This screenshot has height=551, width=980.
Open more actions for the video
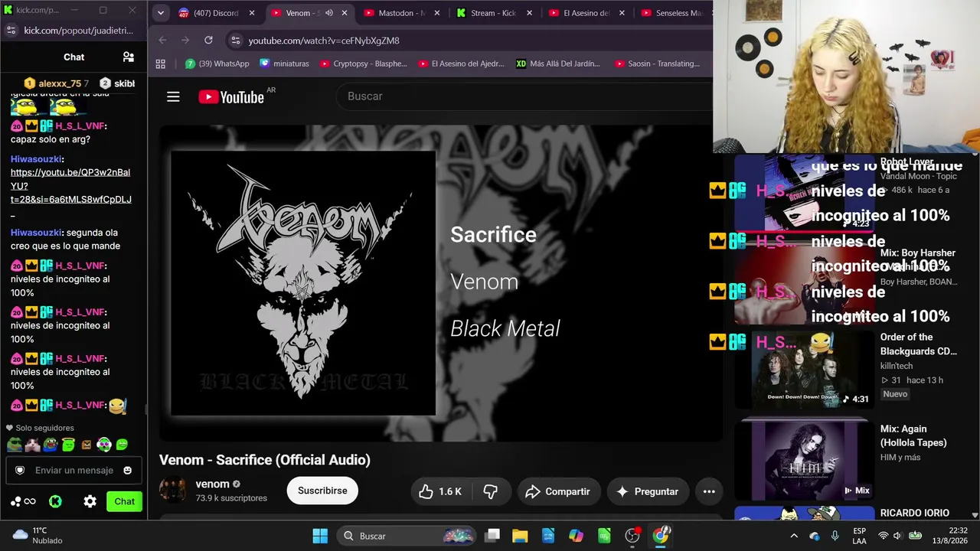pos(709,491)
